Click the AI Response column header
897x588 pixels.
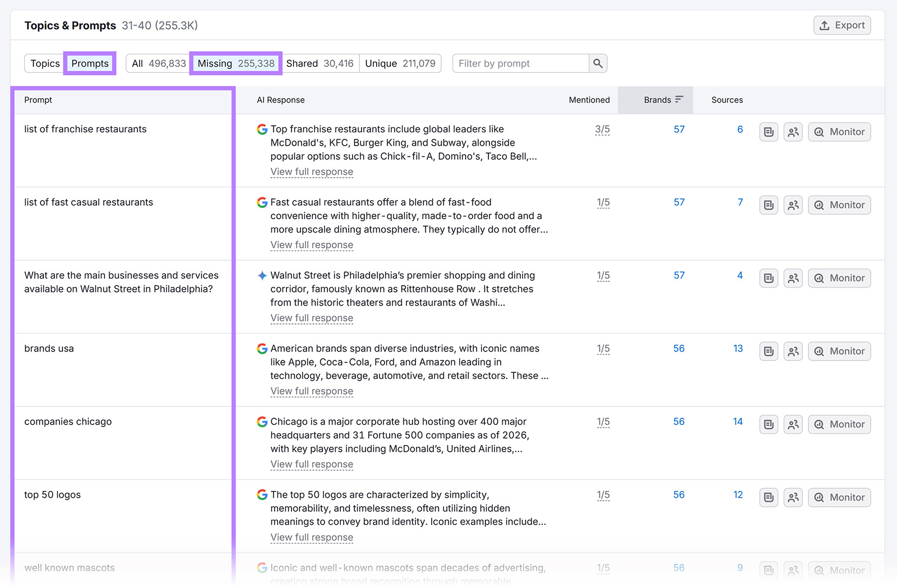pos(281,100)
